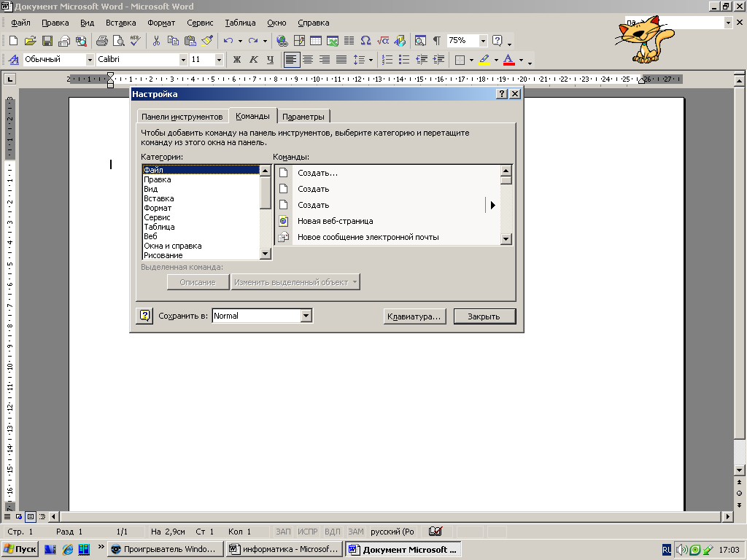Image resolution: width=747 pixels, height=560 pixels.
Task: Align text right
Action: pyautogui.click(x=325, y=60)
